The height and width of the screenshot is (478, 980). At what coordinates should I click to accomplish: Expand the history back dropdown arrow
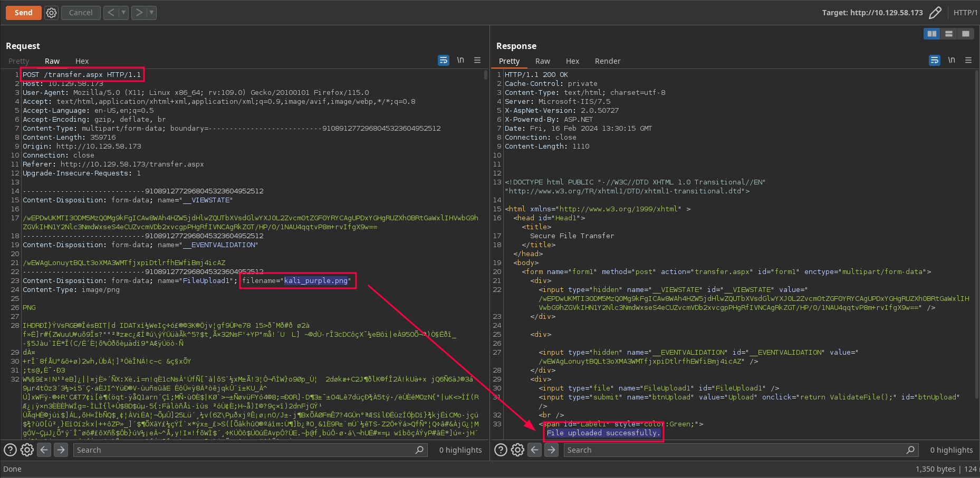(123, 13)
